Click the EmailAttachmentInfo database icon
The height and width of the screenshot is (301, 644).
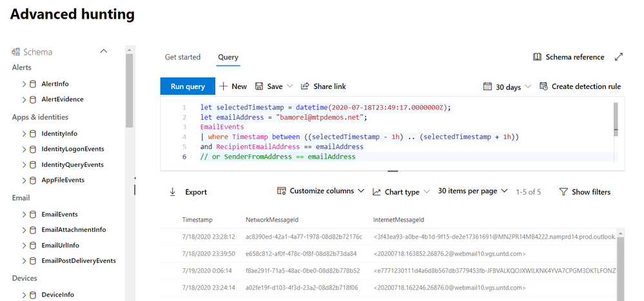[x=33, y=229]
